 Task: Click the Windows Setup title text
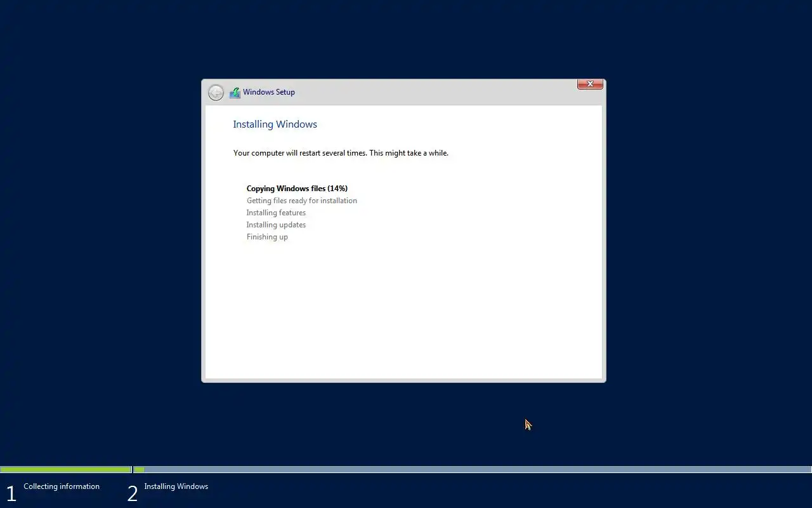pyautogui.click(x=269, y=92)
